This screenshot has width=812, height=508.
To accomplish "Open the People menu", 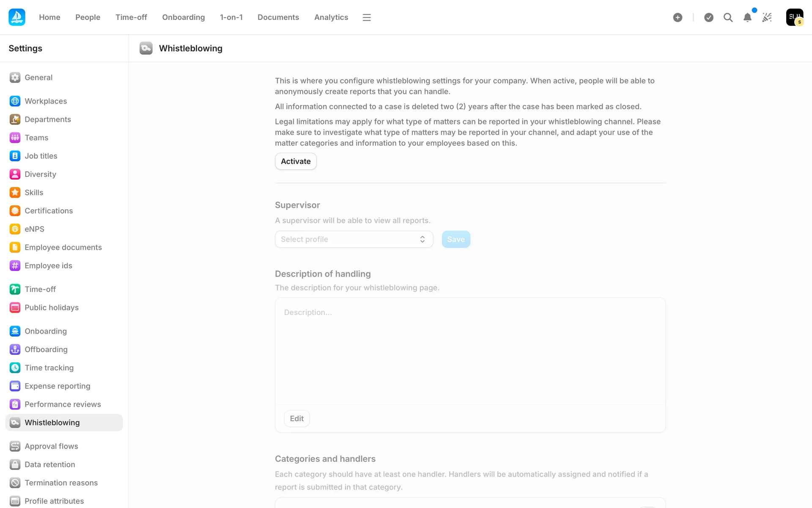I will pos(88,17).
